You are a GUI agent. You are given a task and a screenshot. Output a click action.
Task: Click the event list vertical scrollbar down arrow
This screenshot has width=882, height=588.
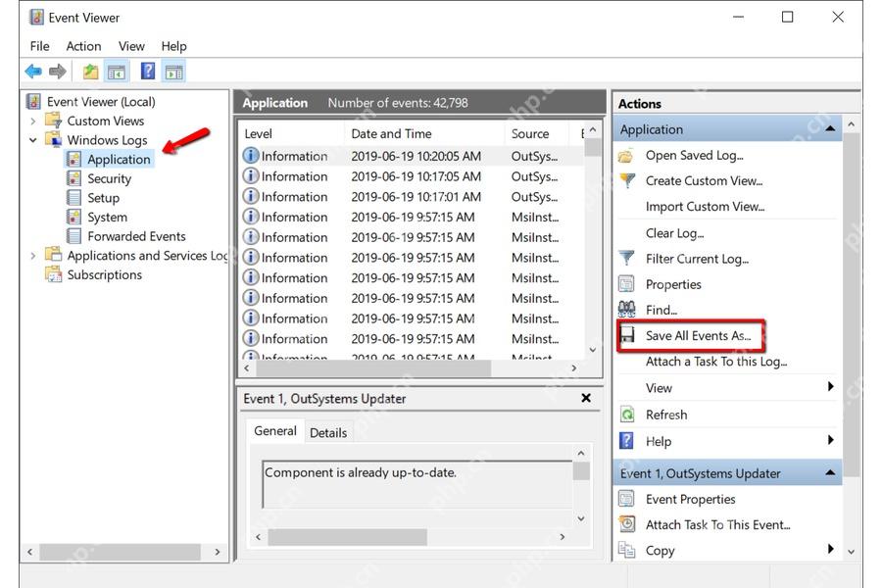592,350
